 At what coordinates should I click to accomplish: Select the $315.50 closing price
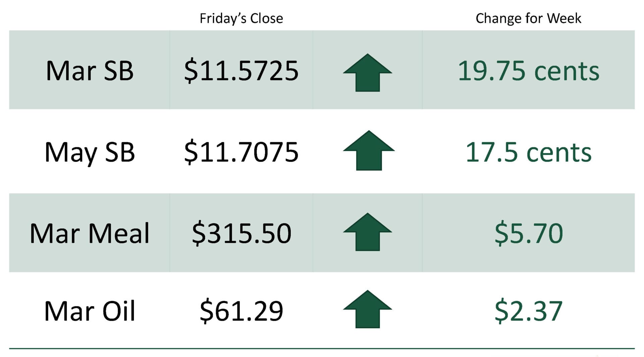tap(241, 233)
